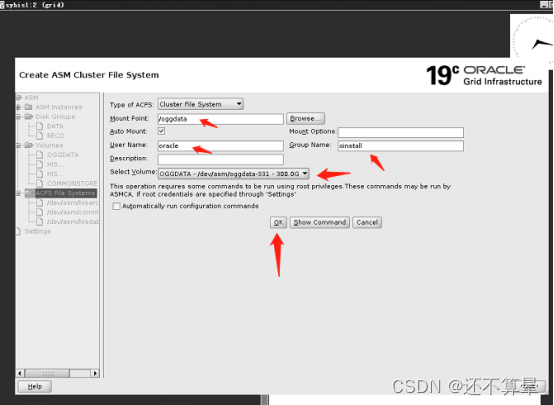This screenshot has width=554, height=405.
Task: Open the Type of ACFS dropdown
Action: pos(200,104)
